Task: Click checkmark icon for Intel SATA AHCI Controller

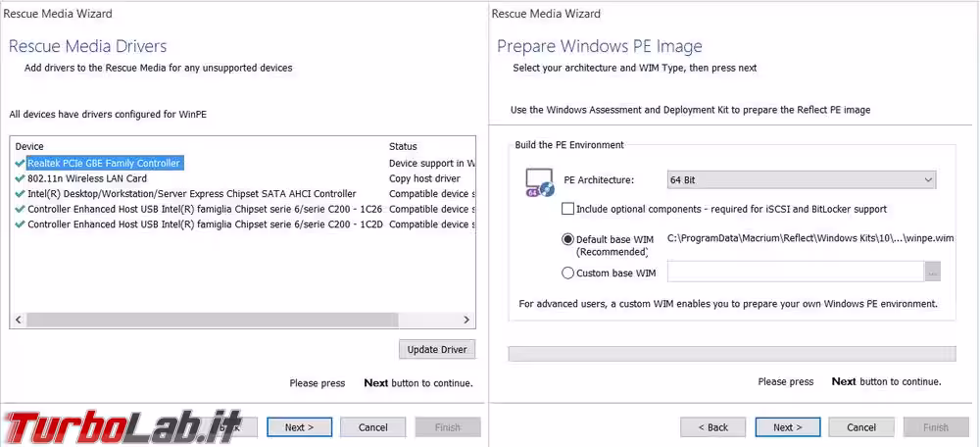Action: [x=21, y=194]
